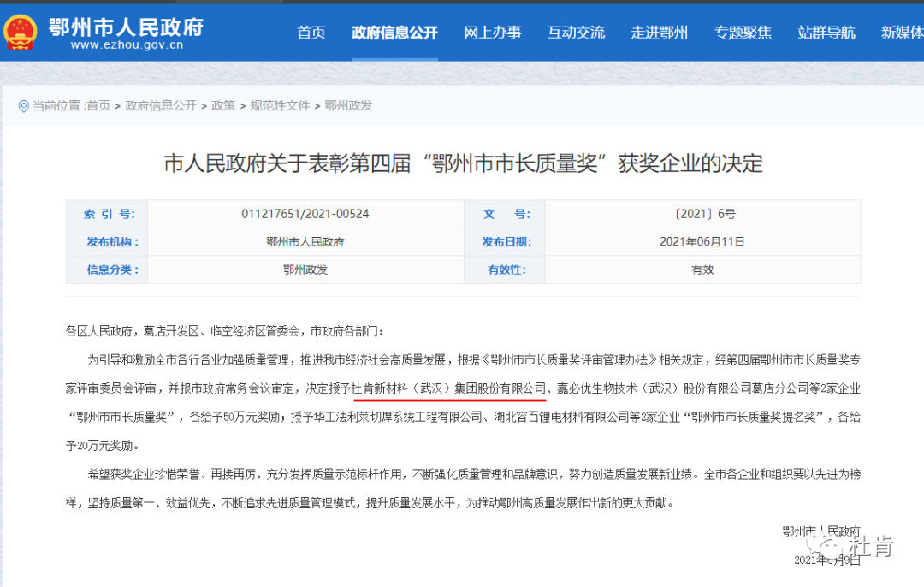Select the document number 〔2021〕6号
The image size is (924, 587).
click(x=703, y=214)
